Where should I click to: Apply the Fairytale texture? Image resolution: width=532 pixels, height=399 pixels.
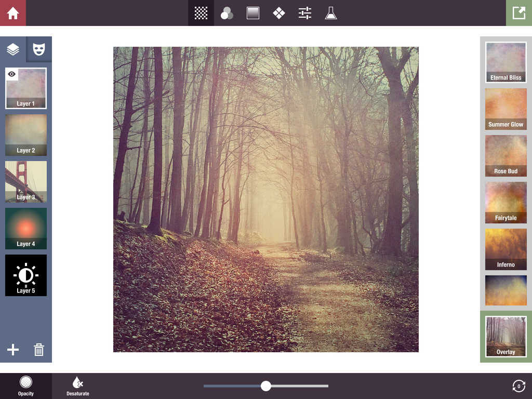506,203
